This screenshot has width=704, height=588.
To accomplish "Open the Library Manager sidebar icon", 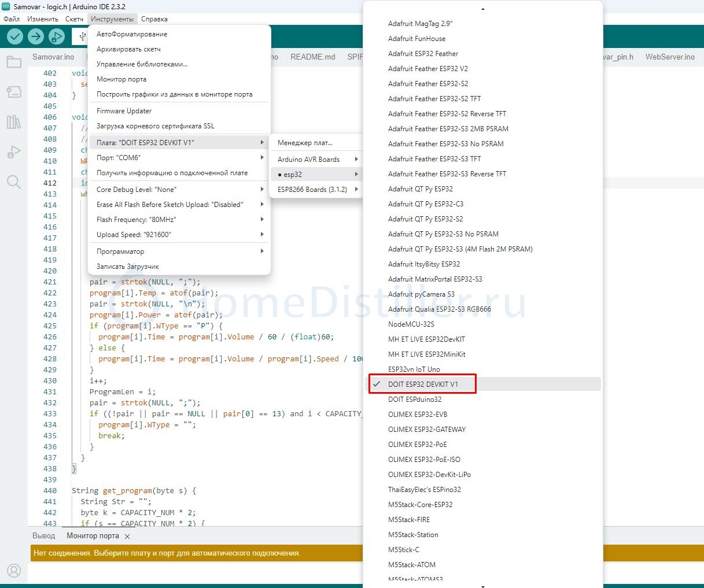I will [x=14, y=122].
